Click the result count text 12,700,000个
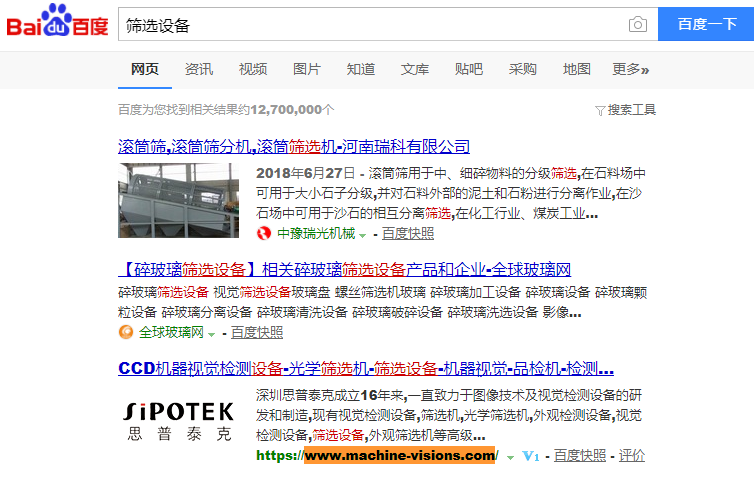 pos(292,110)
